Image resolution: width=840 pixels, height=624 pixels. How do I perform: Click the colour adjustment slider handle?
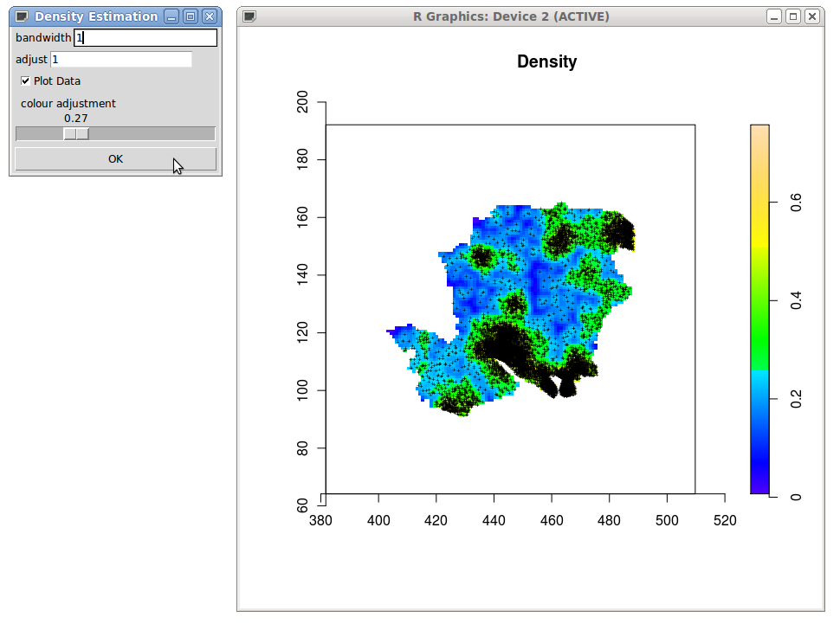[76, 133]
